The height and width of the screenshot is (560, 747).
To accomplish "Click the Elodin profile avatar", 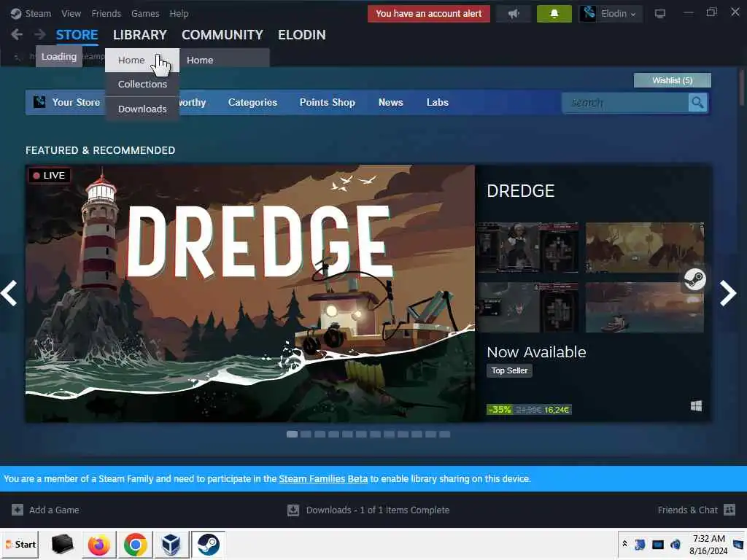I will pos(589,13).
